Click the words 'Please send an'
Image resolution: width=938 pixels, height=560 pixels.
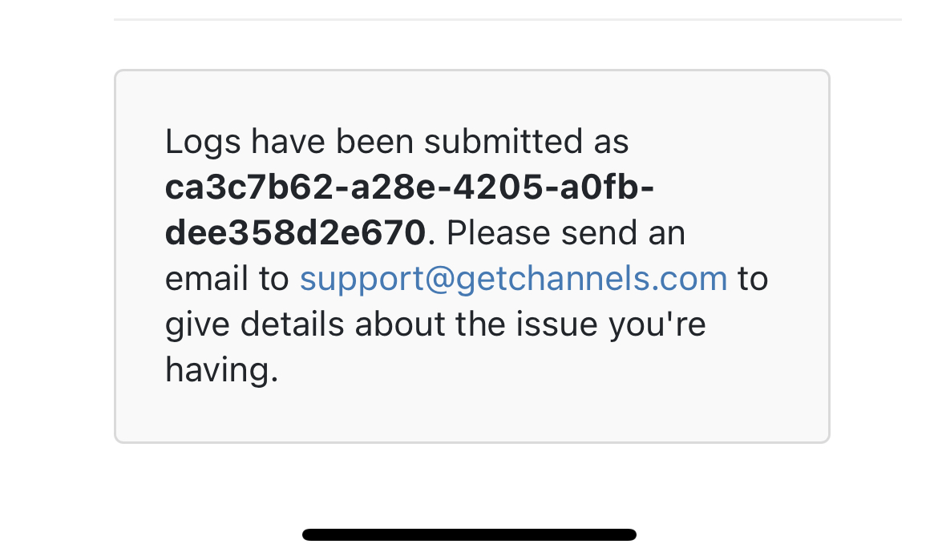(x=566, y=233)
